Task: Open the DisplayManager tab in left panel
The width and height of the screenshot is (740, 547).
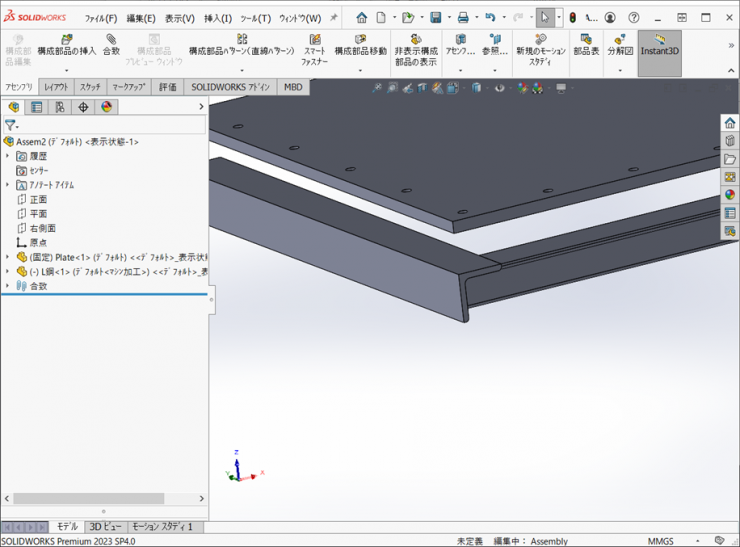Action: (107, 107)
